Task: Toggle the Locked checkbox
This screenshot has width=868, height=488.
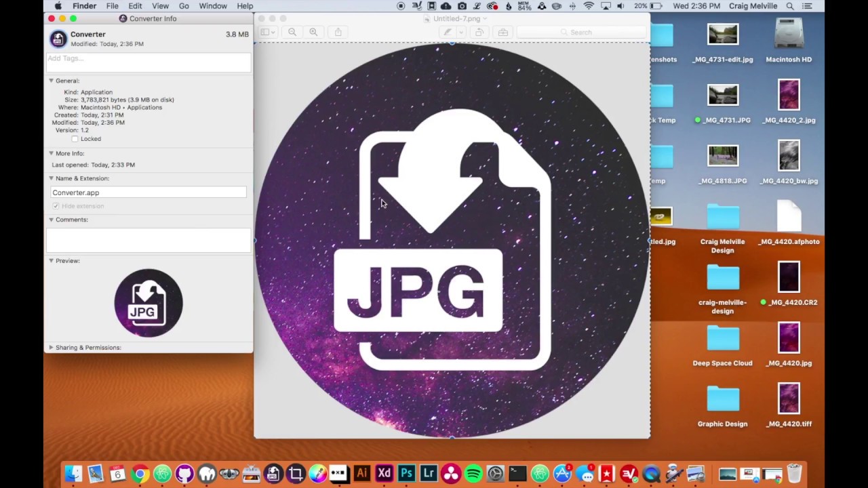Action: 75,139
